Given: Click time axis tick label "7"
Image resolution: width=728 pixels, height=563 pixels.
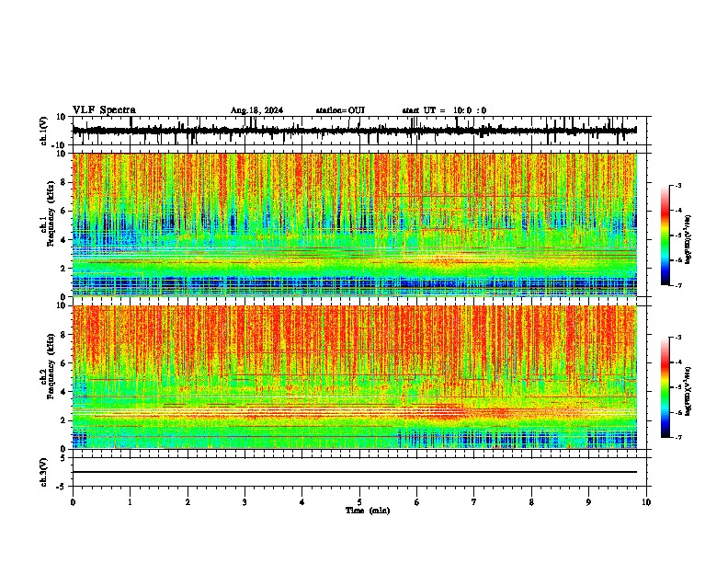Looking at the screenshot, I should click(474, 502).
